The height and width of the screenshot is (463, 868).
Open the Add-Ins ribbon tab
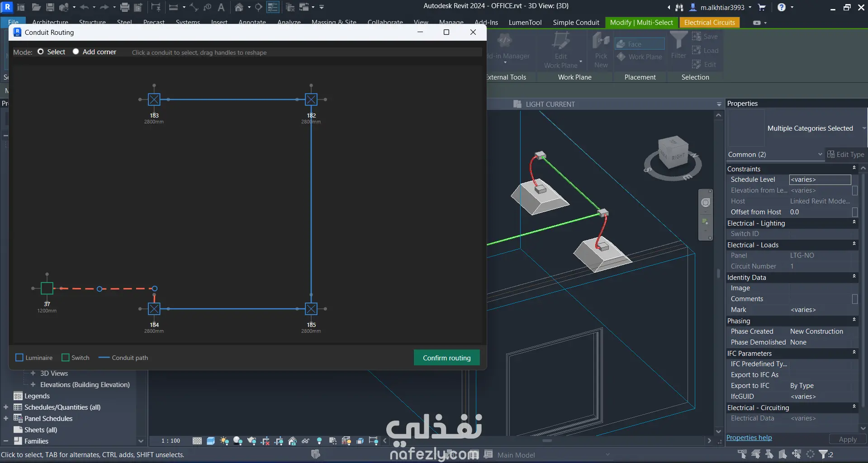(x=486, y=22)
